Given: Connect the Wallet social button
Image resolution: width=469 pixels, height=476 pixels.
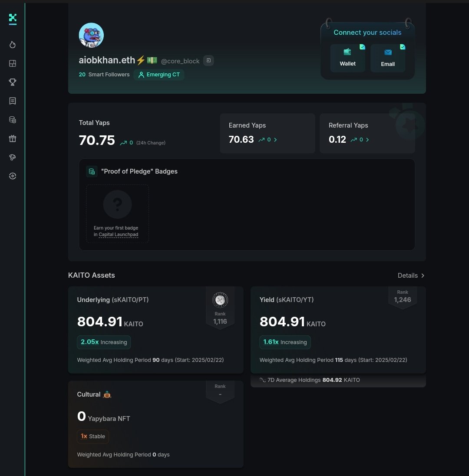Looking at the screenshot, I should [347, 58].
